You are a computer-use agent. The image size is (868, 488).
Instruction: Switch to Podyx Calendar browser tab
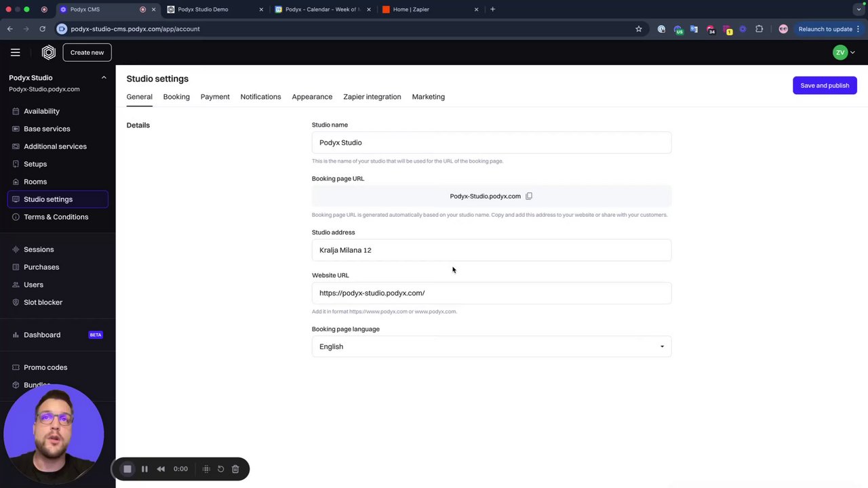tap(322, 9)
